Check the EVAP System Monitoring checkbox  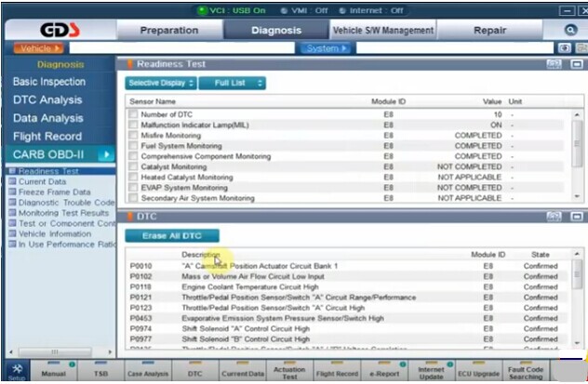pos(133,187)
